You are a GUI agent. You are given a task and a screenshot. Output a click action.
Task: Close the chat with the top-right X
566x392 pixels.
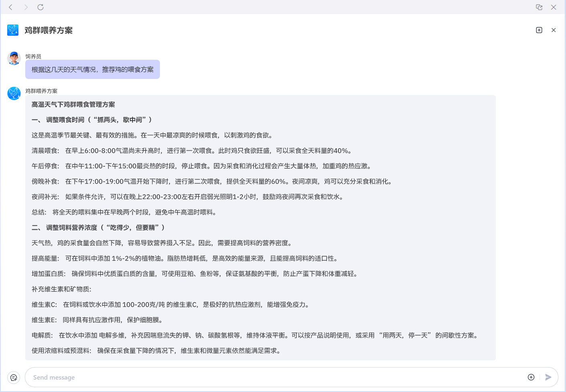[554, 7]
